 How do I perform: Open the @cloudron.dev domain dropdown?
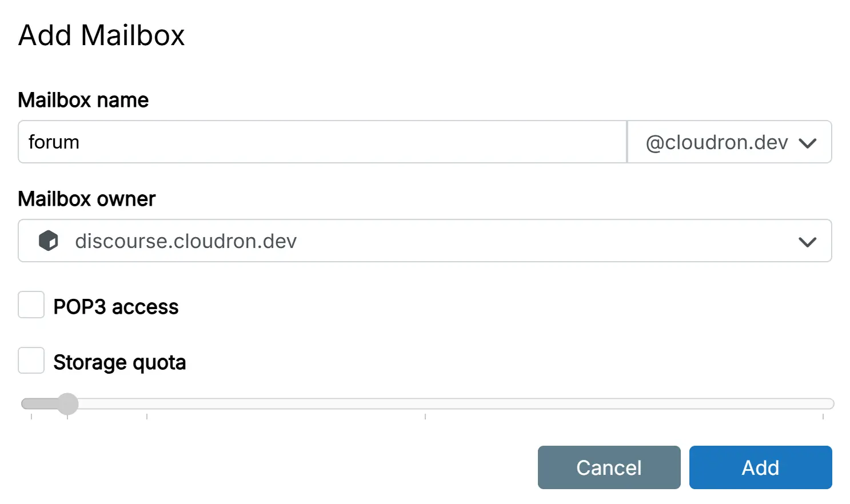[729, 142]
